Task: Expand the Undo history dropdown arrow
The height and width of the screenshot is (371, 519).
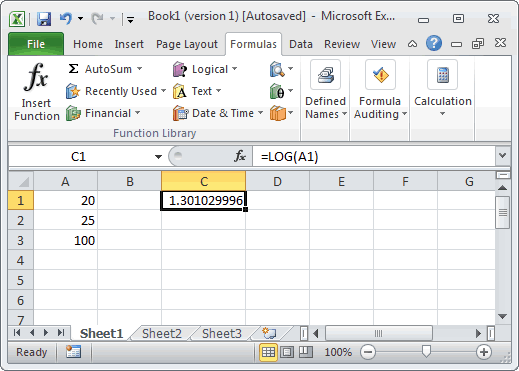Action: click(80, 18)
